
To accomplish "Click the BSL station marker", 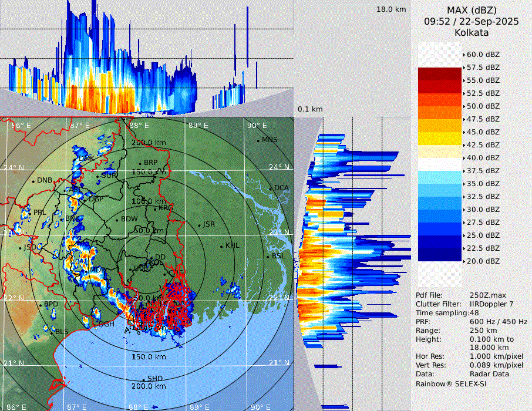I will [268, 257].
